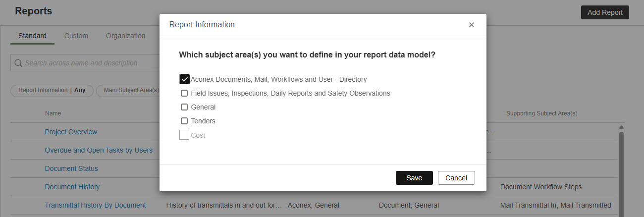Click Save in the dialog
This screenshot has width=644, height=217.
click(x=414, y=178)
